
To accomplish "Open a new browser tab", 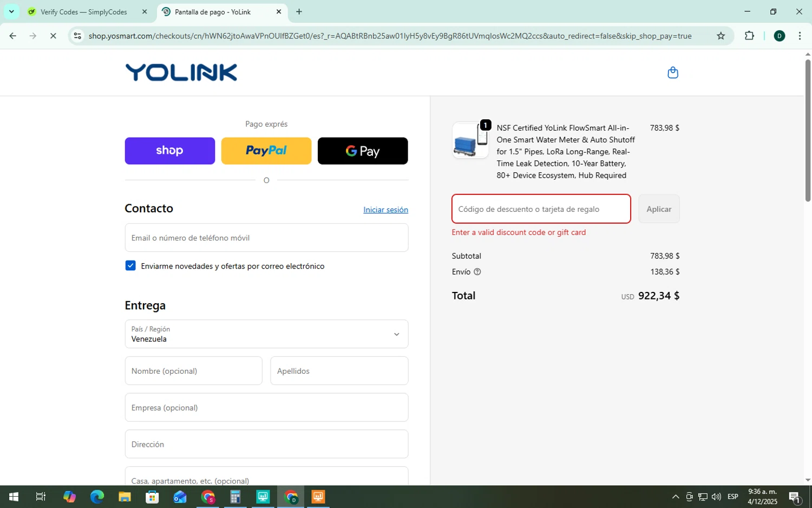I will [299, 11].
